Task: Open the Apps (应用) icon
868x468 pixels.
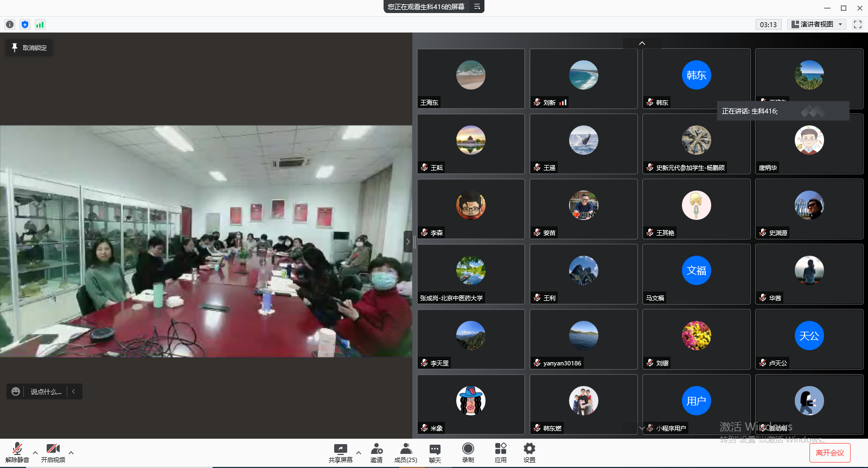Action: point(500,452)
